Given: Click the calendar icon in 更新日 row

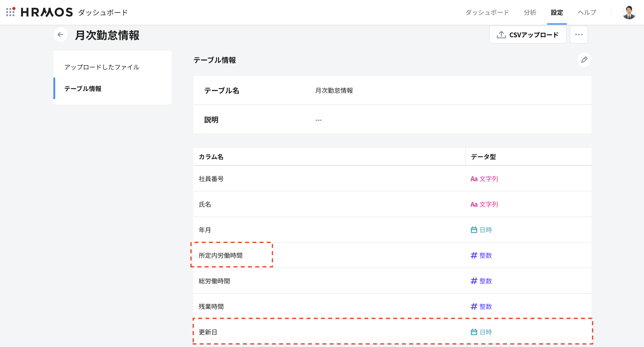Looking at the screenshot, I should 474,332.
